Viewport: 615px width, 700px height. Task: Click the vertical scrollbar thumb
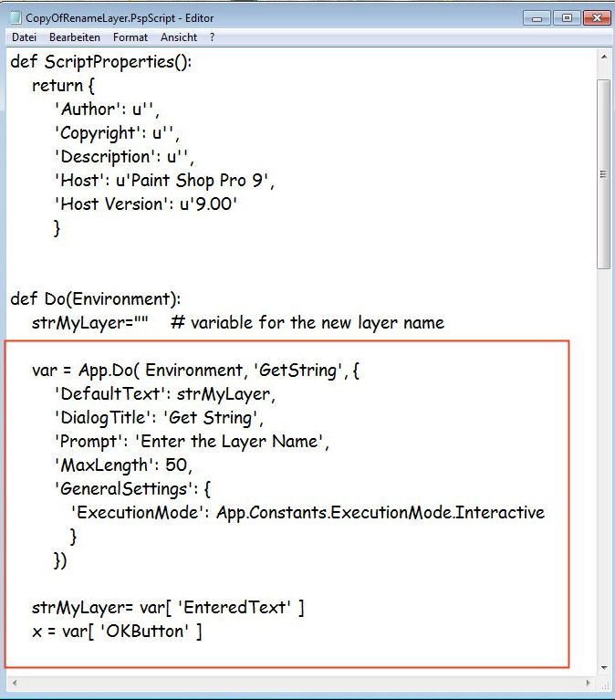602,173
